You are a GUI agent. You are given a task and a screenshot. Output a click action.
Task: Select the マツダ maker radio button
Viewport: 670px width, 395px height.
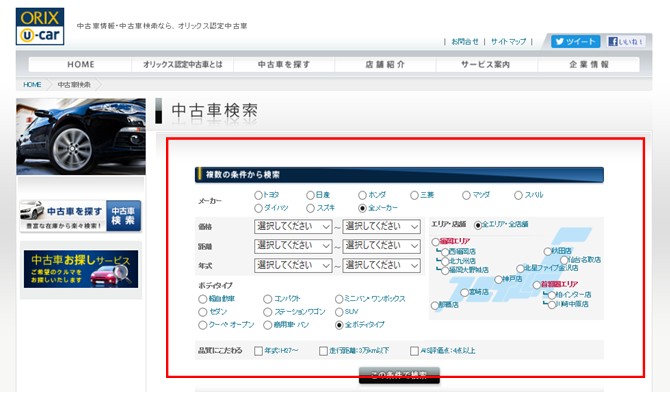[466, 195]
